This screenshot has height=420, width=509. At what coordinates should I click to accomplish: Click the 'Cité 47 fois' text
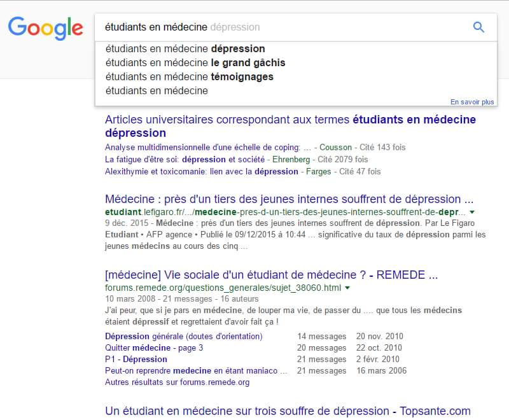click(x=359, y=171)
